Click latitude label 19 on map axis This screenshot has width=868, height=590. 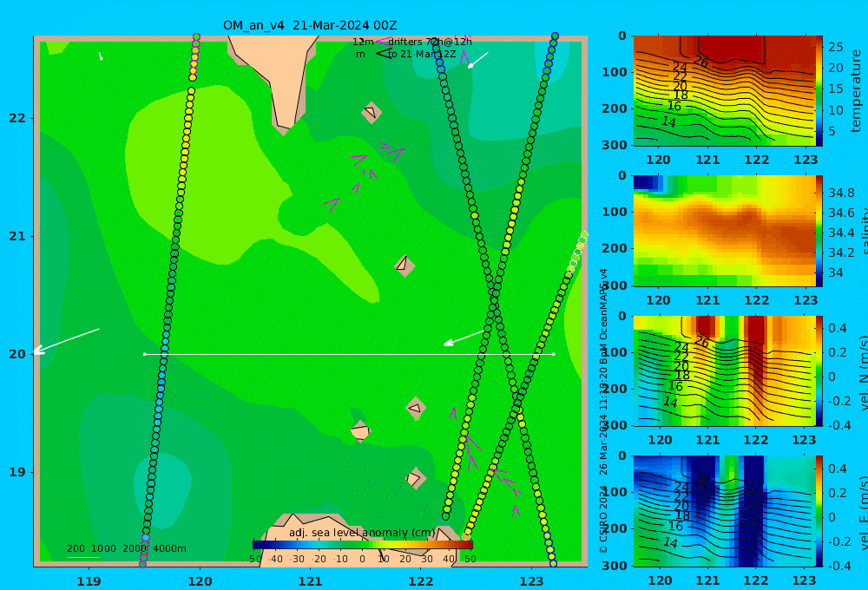(x=17, y=472)
